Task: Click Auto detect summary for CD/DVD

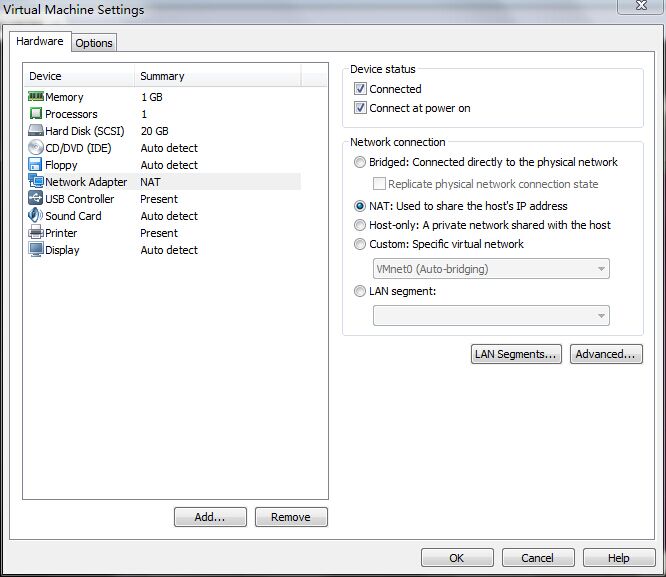Action: 169,148
